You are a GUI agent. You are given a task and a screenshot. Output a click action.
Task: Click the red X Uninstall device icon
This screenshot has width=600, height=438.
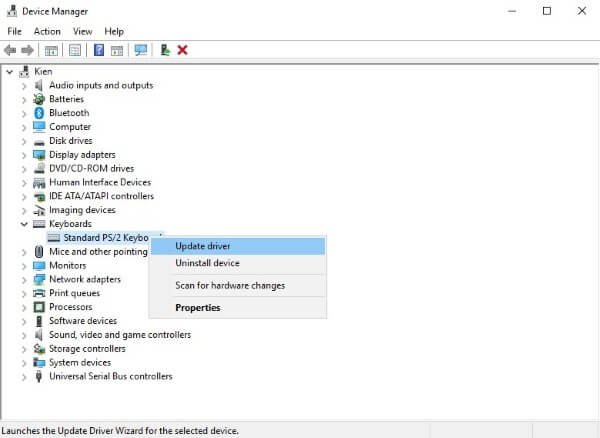click(183, 50)
